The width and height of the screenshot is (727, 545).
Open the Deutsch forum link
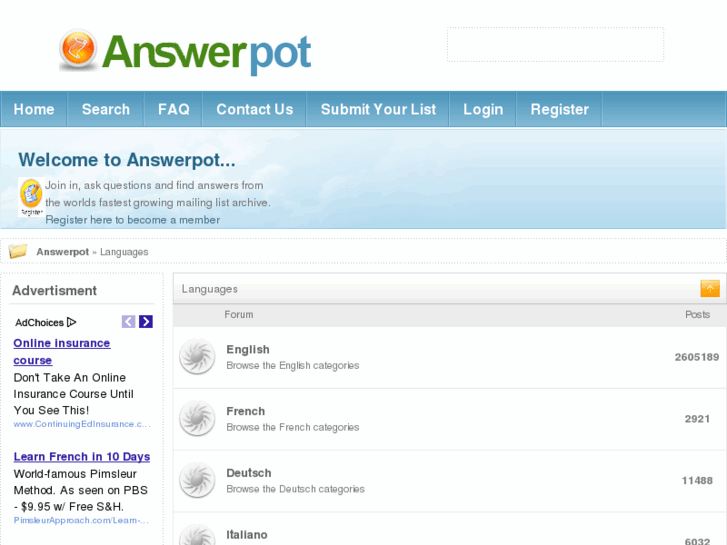pos(249,473)
